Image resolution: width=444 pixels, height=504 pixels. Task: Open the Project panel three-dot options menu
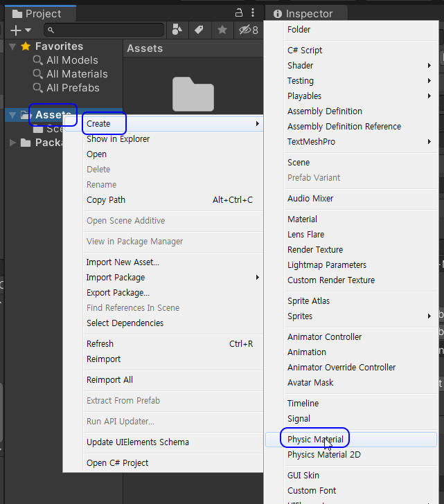253,13
